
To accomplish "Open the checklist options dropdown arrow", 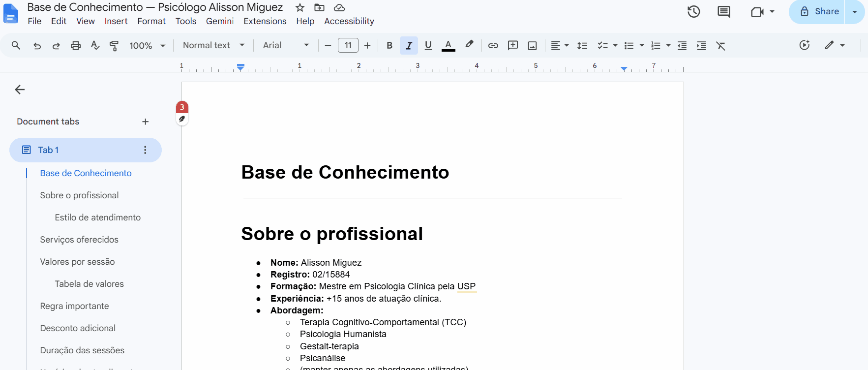I will pyautogui.click(x=615, y=45).
